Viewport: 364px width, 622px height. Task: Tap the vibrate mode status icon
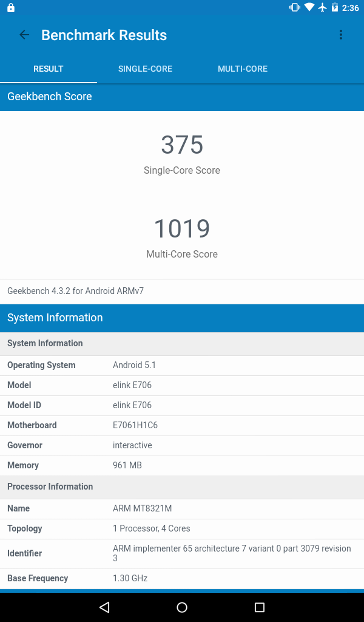pyautogui.click(x=295, y=7)
